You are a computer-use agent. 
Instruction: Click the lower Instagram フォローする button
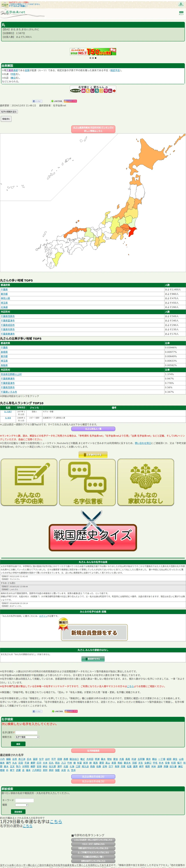[x=71, y=711]
